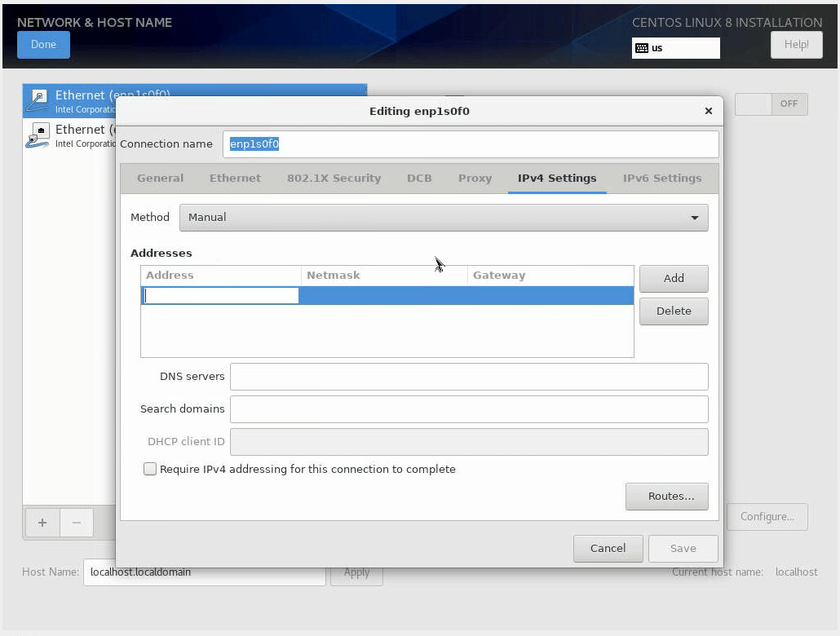Open the Routes dialog
The image size is (840, 636).
tap(667, 497)
